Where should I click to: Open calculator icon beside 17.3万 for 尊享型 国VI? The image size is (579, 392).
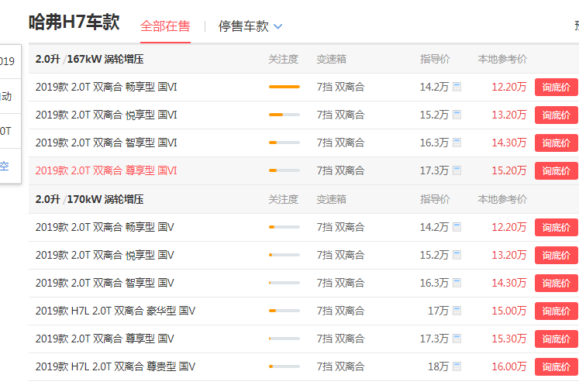click(457, 170)
